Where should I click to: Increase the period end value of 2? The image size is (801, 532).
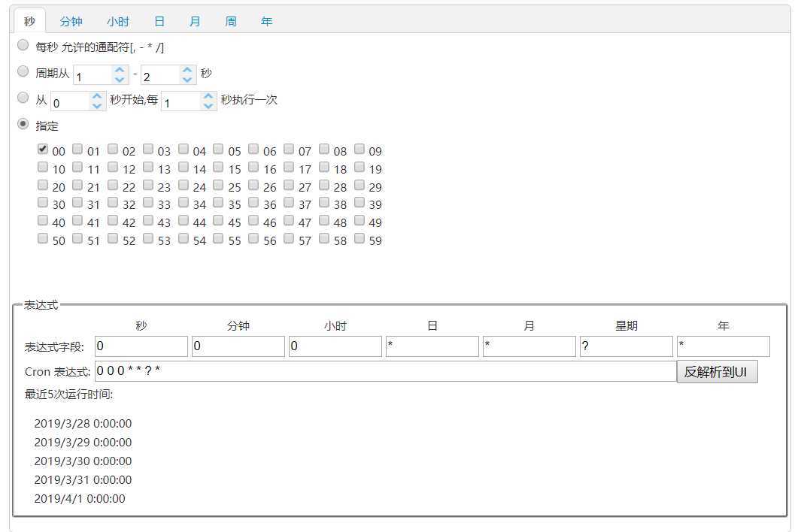click(x=187, y=69)
